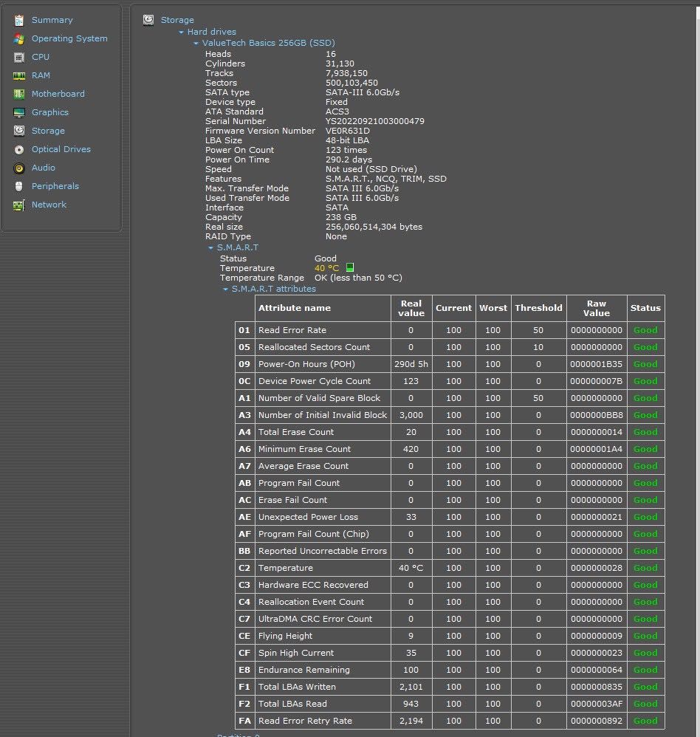Open the Peripherals section

coord(55,186)
